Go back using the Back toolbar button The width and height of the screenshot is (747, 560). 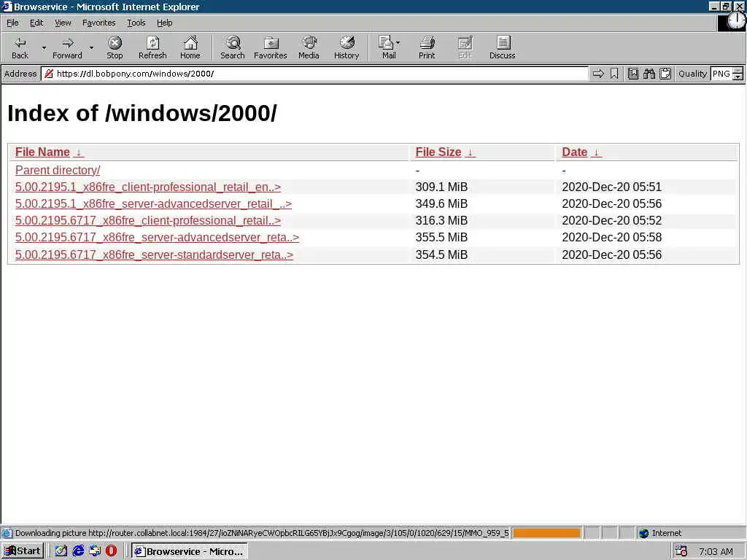tap(20, 47)
